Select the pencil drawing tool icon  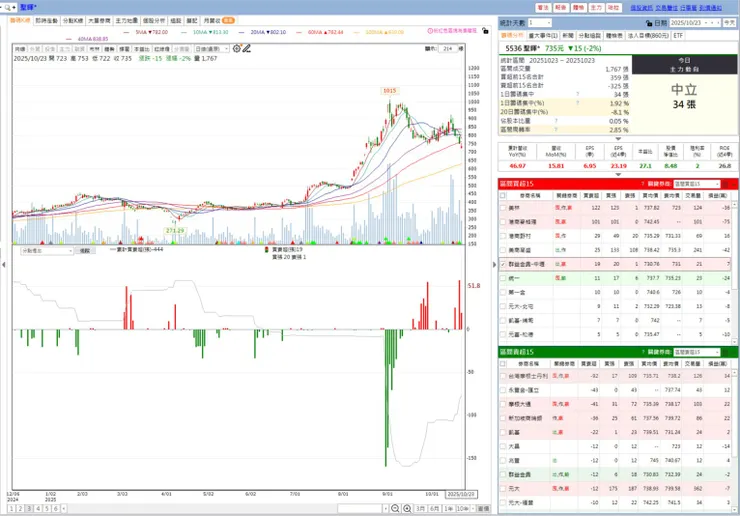(246, 49)
